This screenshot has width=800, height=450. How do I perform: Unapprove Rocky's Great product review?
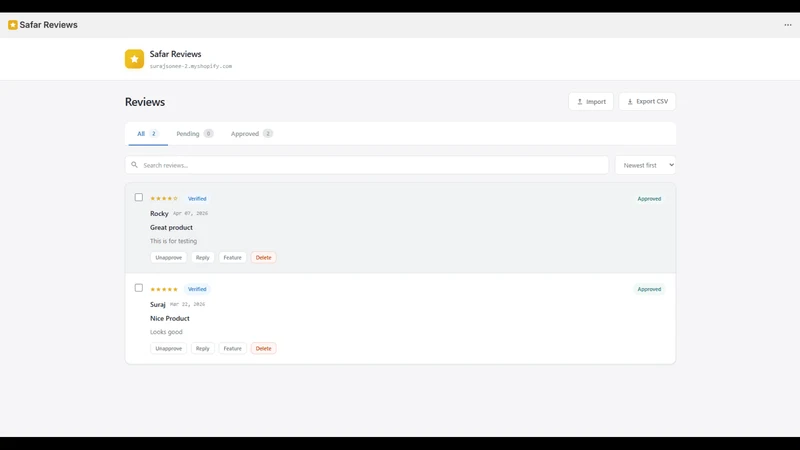tap(168, 258)
